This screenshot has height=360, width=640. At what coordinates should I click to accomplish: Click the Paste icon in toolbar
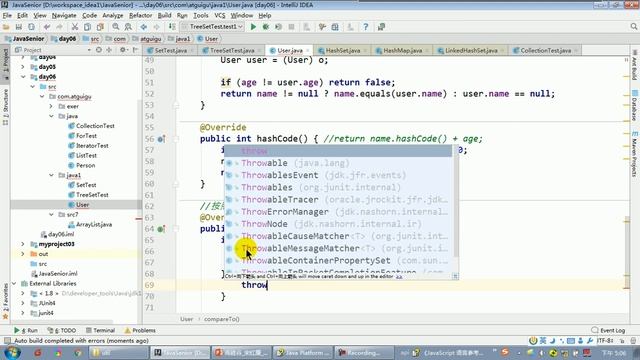tap(100, 27)
